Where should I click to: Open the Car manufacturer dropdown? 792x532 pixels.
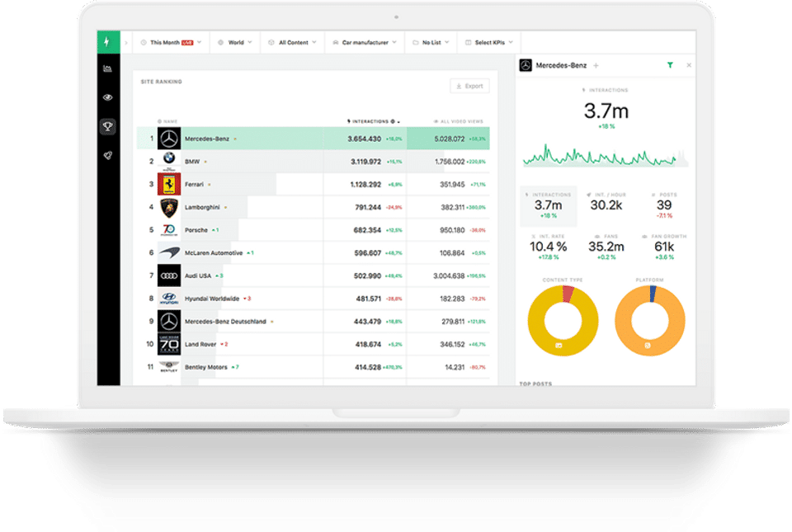[x=365, y=42]
